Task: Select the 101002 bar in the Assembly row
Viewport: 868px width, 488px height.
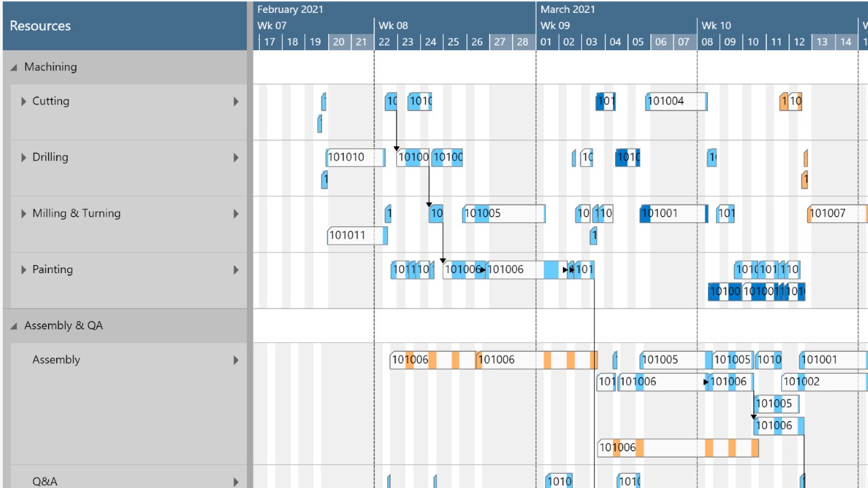Action: pyautogui.click(x=825, y=382)
